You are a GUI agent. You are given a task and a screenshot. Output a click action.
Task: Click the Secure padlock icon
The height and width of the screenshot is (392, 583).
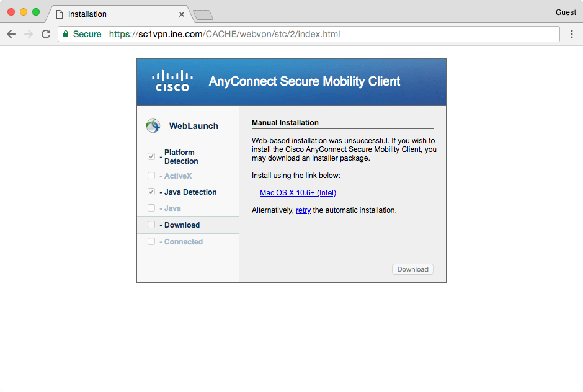click(x=66, y=34)
